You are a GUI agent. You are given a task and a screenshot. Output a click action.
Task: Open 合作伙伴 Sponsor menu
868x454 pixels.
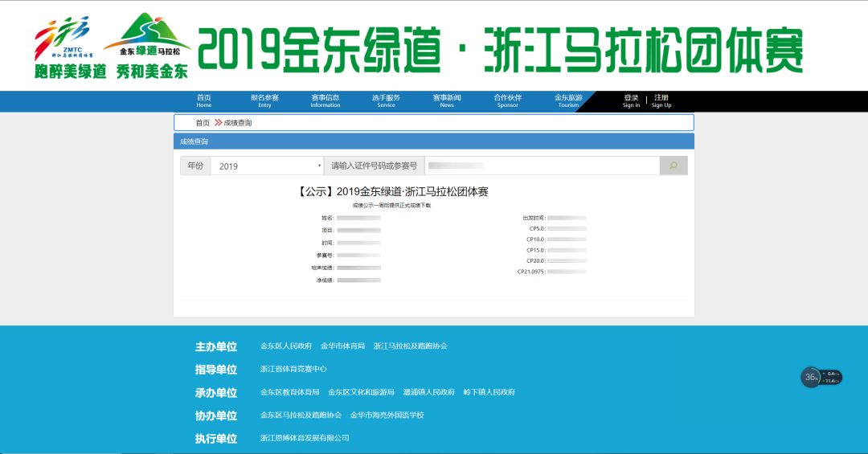(508, 100)
